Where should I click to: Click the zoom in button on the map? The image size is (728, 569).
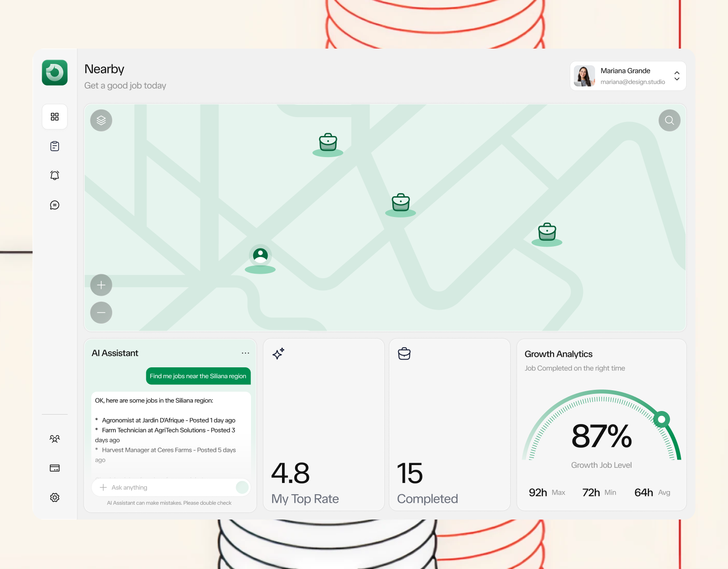(101, 285)
